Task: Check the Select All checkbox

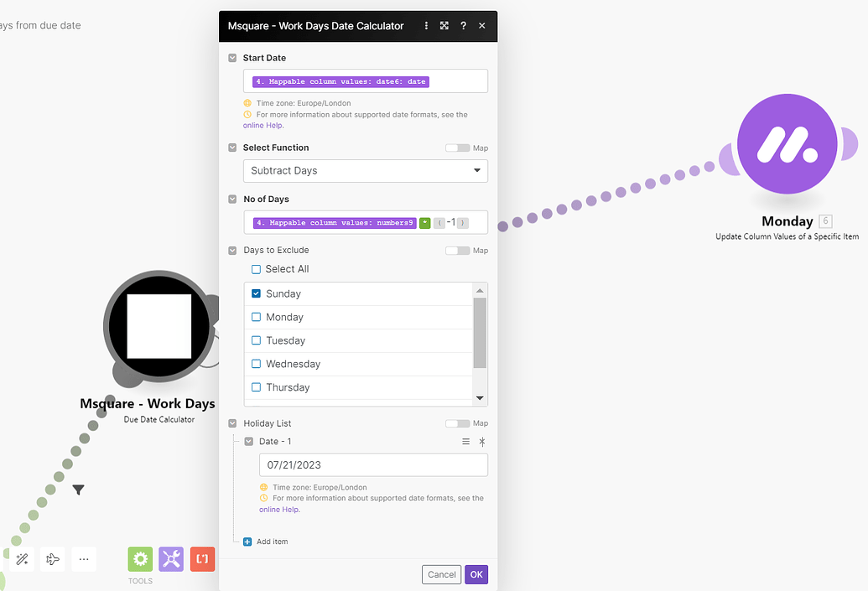Action: point(256,269)
